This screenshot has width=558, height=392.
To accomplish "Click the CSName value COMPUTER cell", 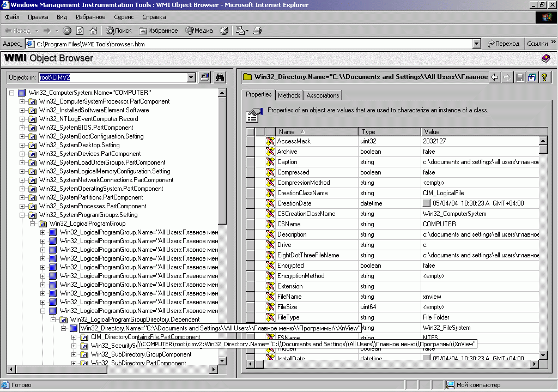I will click(481, 224).
